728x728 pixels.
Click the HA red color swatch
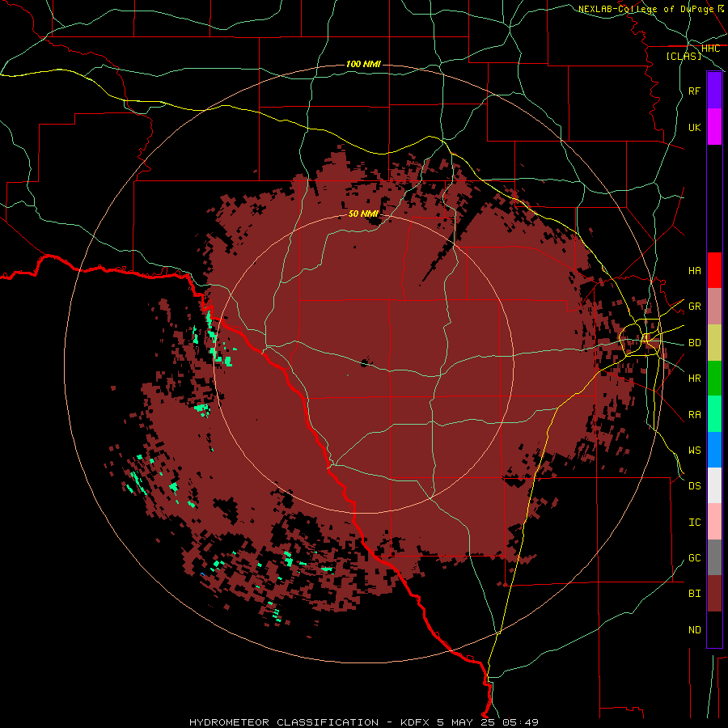(x=714, y=270)
